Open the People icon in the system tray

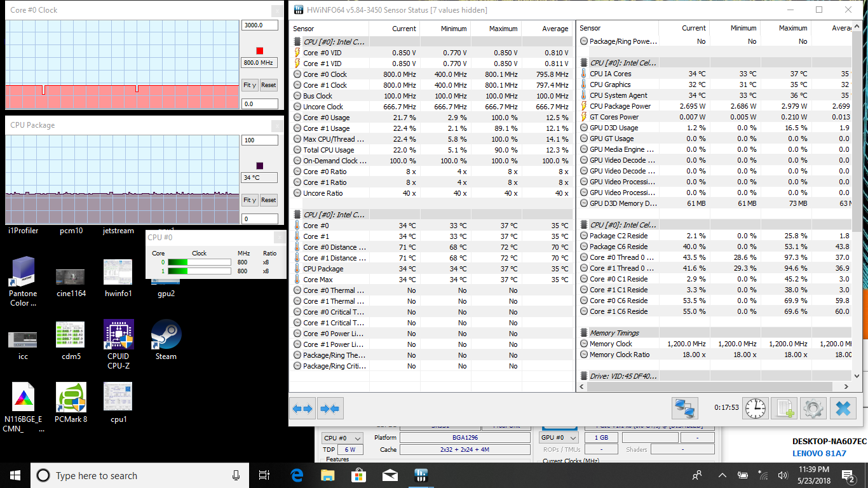pyautogui.click(x=697, y=475)
